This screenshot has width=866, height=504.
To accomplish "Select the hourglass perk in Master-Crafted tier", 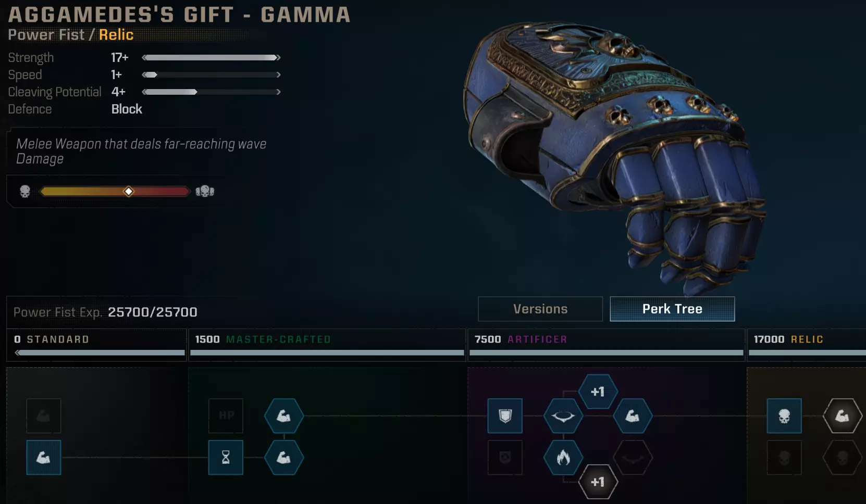I will [226, 458].
